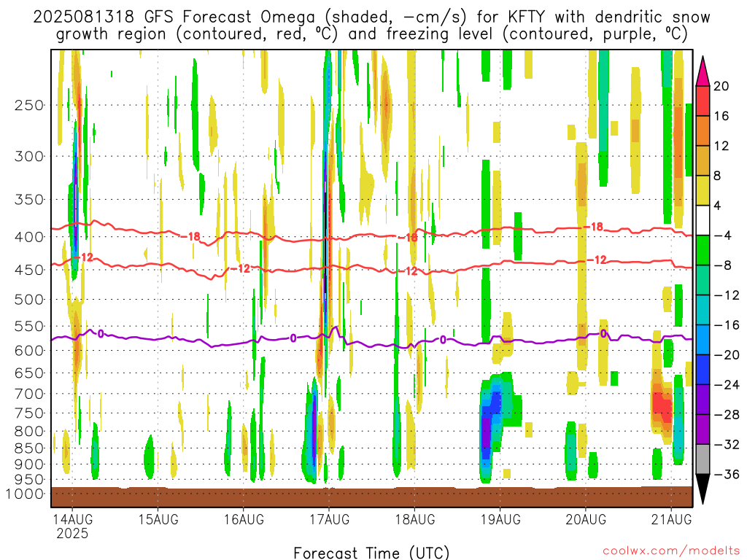Image resolution: width=747 pixels, height=560 pixels.
Task: Click the 17AUG time axis label
Action: point(329,518)
